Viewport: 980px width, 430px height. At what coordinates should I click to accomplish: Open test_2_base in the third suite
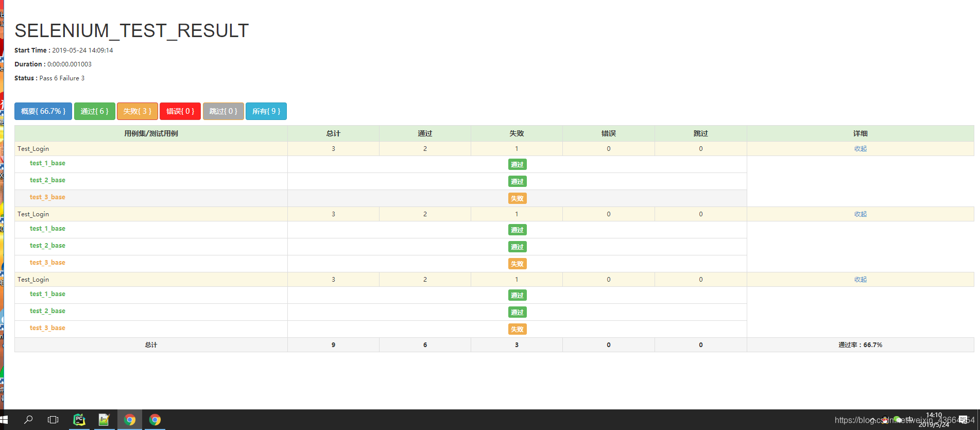coord(47,311)
